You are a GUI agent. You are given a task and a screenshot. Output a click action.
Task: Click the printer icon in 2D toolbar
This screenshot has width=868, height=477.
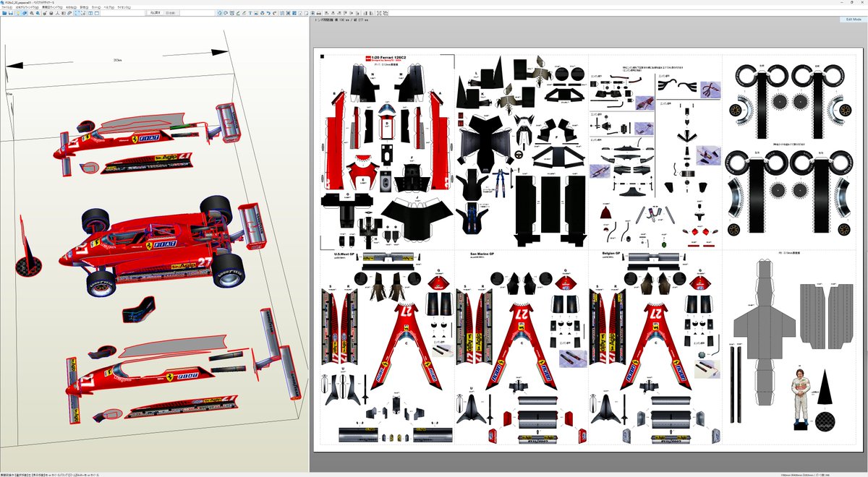tap(319, 13)
